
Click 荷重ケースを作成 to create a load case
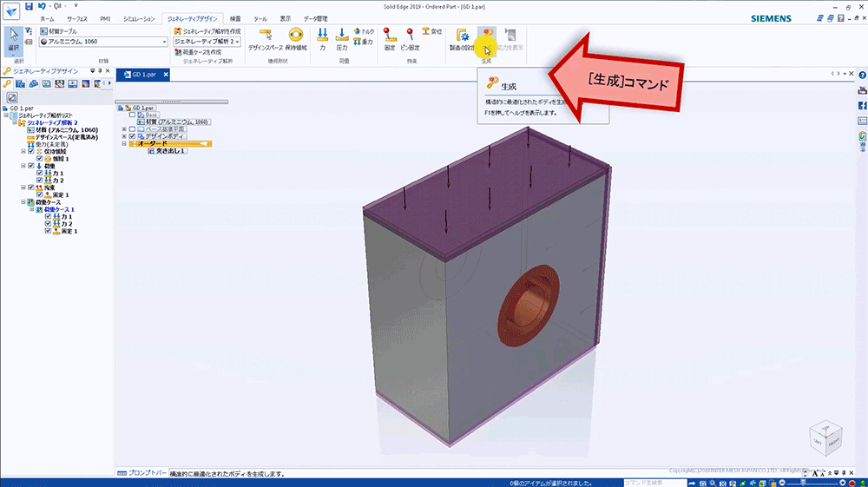pyautogui.click(x=198, y=52)
